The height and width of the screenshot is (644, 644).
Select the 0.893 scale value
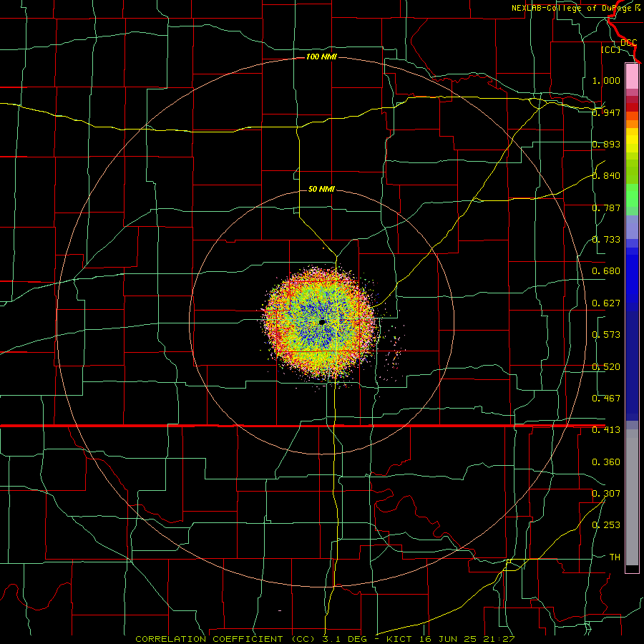(x=606, y=144)
